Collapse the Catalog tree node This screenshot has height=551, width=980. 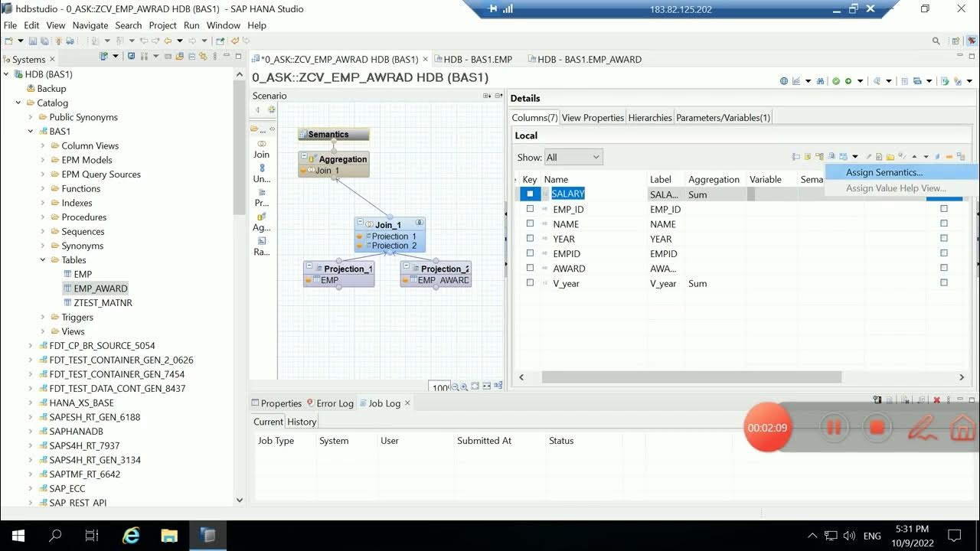coord(18,103)
